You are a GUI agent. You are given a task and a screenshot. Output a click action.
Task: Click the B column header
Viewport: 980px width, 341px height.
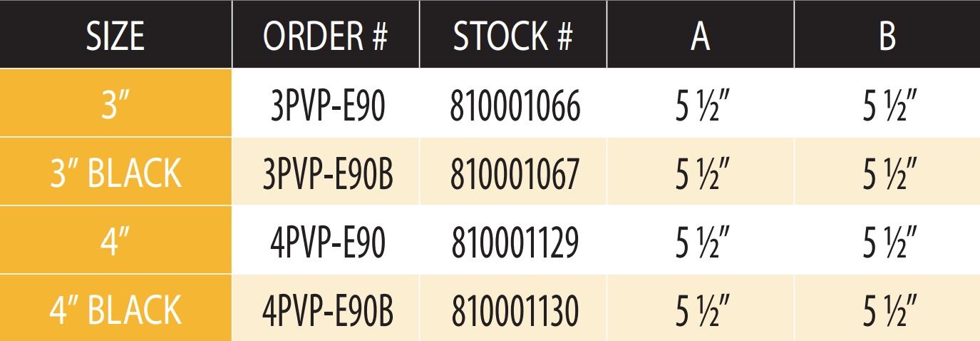coord(887,36)
